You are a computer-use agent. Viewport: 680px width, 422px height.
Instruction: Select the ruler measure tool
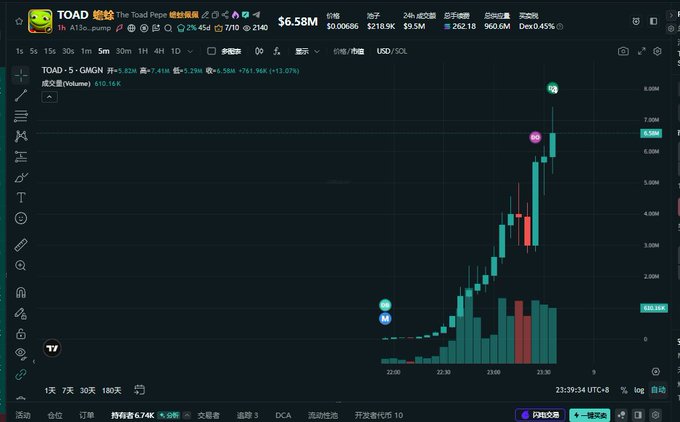coord(21,245)
